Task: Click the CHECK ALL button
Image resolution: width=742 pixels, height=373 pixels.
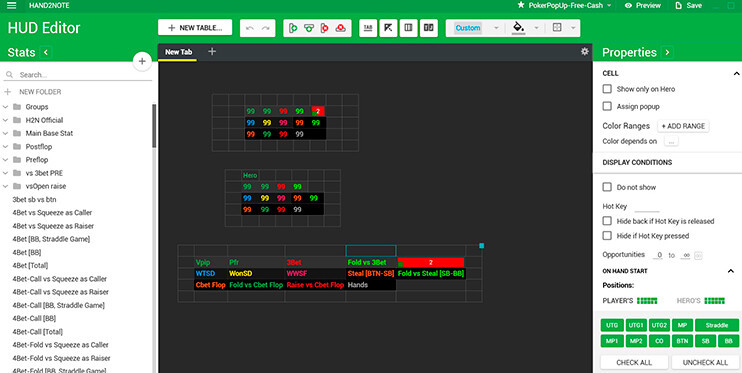Action: 634,362
